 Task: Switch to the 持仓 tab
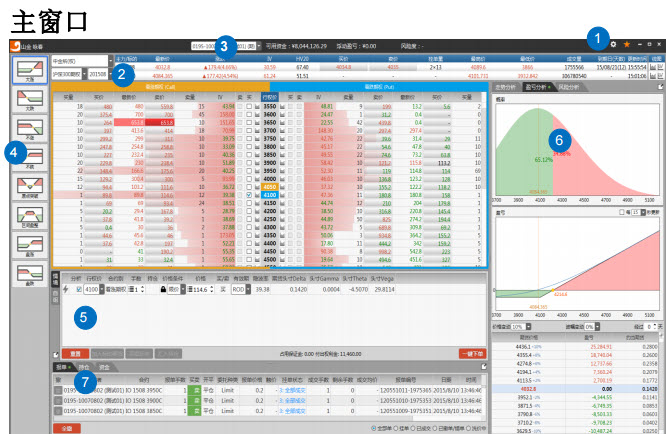84,367
